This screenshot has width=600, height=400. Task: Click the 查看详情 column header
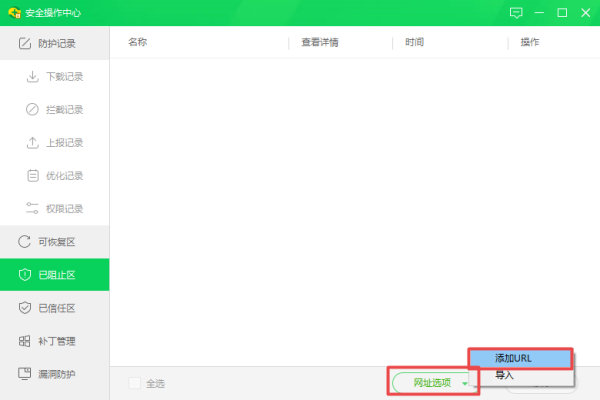pos(320,42)
